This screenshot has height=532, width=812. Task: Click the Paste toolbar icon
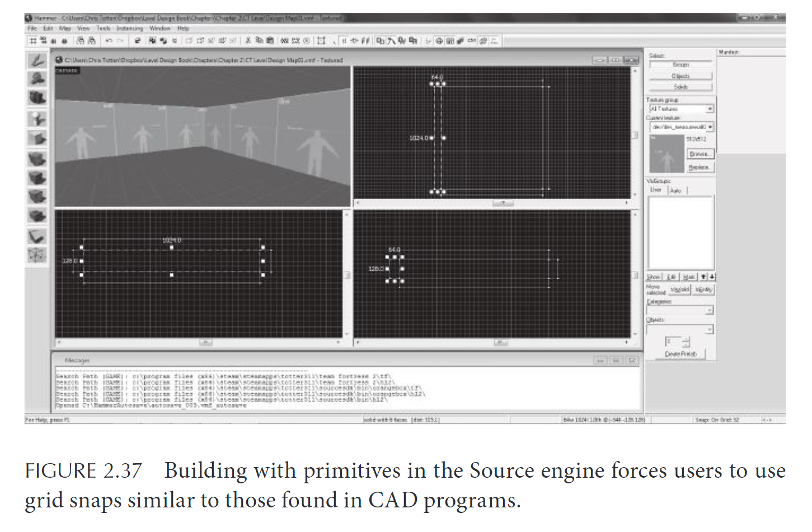click(x=270, y=41)
